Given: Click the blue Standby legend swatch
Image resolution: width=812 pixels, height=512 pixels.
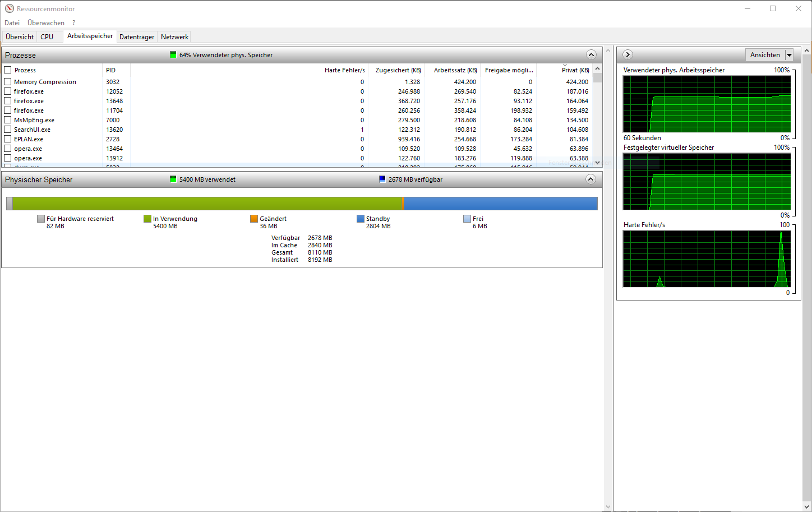Looking at the screenshot, I should point(361,219).
